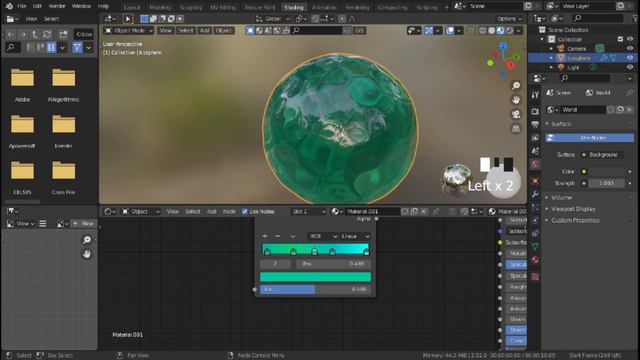Hide the Light with eye icon

(630, 67)
